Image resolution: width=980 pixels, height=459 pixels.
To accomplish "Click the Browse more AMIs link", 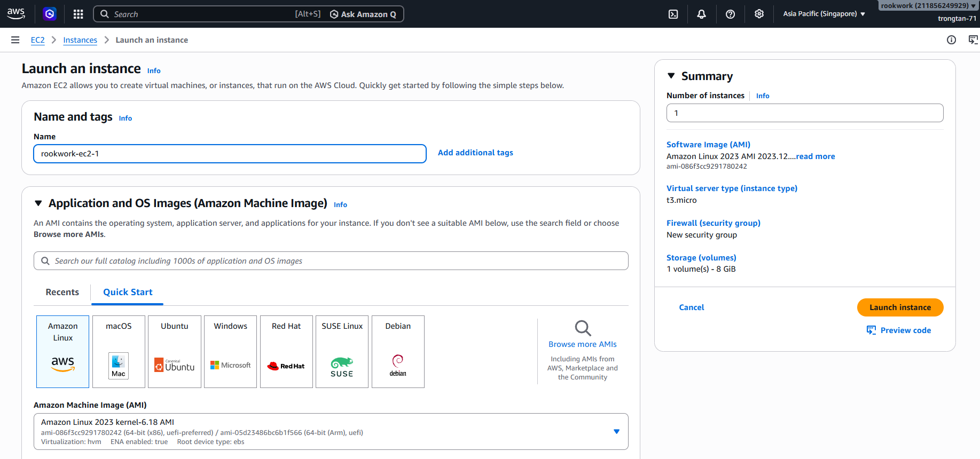I will pos(583,344).
